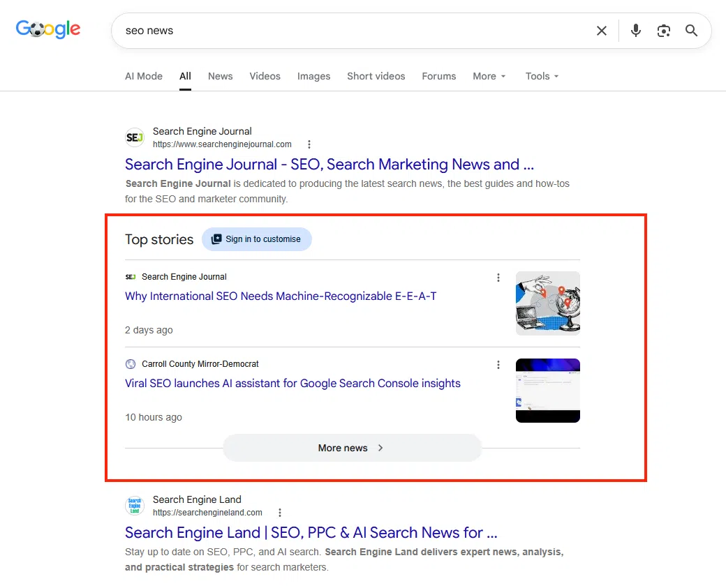Click the 'Sign in to customise' button
This screenshot has height=588, width=726.
click(x=256, y=239)
